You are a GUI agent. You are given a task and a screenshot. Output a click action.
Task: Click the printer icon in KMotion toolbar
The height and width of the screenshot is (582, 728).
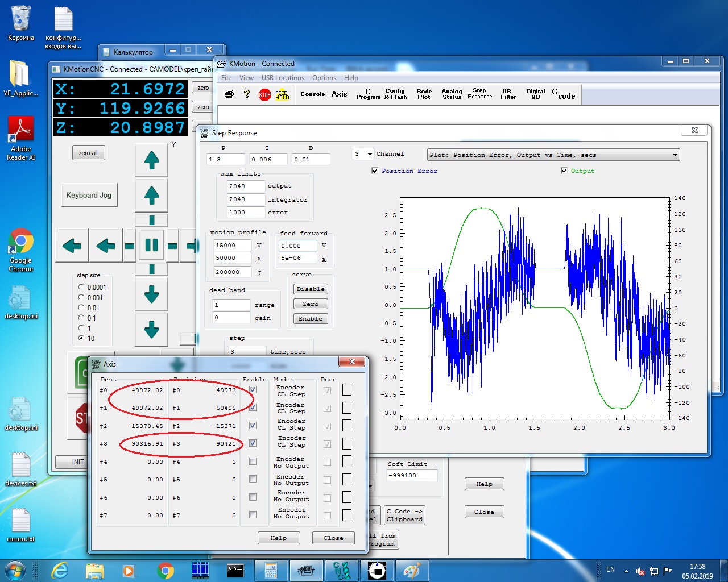(229, 94)
